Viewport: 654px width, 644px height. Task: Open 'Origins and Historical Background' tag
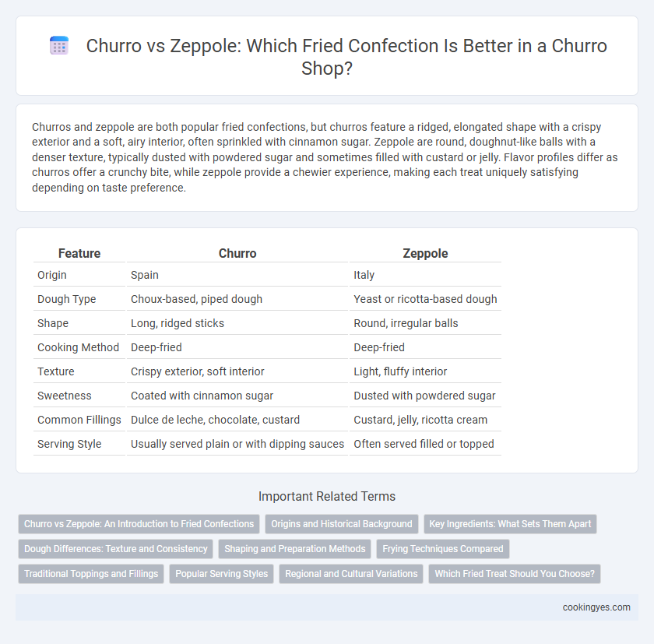point(342,524)
